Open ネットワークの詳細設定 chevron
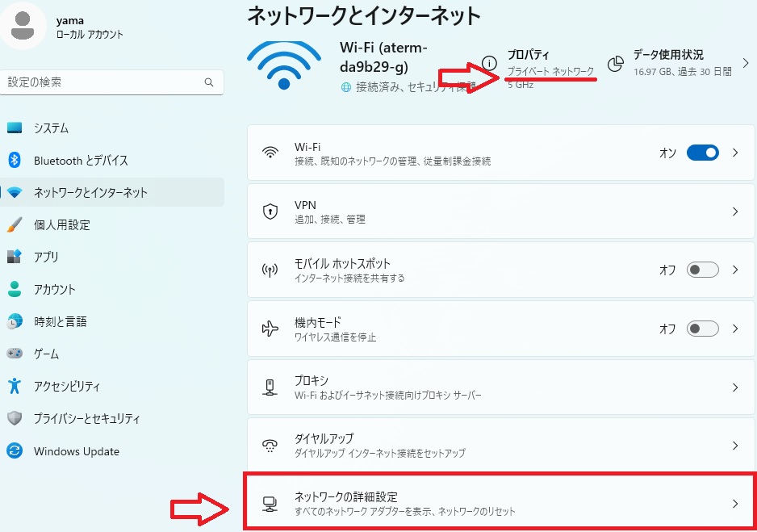Image resolution: width=757 pixels, height=532 pixels. (735, 504)
